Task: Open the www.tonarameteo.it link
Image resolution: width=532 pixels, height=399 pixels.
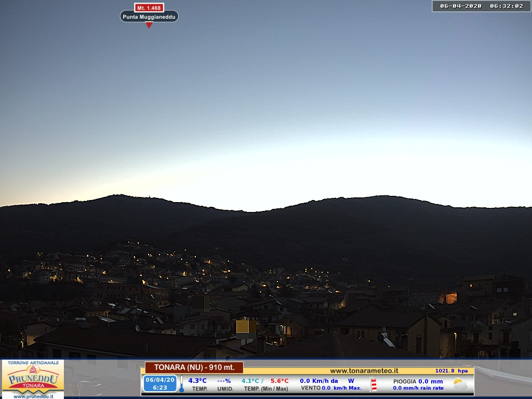Action: coord(364,371)
